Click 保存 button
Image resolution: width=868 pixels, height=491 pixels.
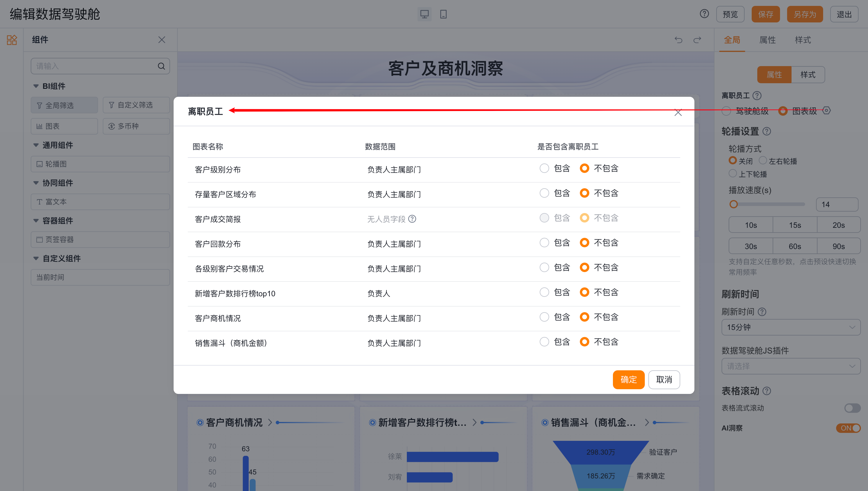[x=766, y=14]
